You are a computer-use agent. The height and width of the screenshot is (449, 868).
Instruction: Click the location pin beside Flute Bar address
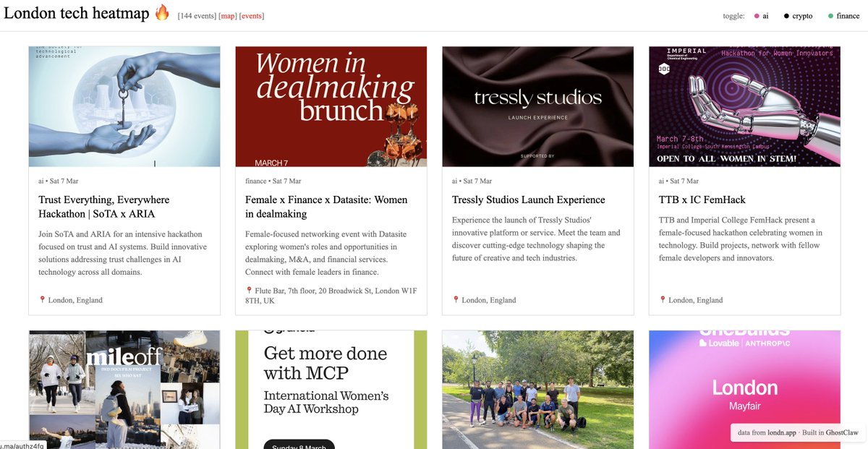click(249, 291)
